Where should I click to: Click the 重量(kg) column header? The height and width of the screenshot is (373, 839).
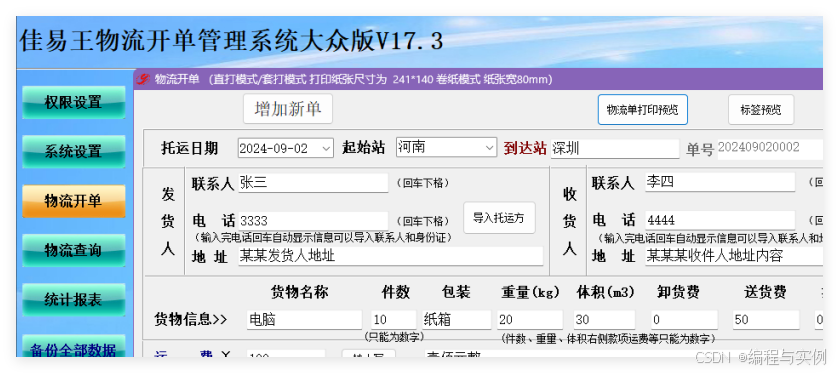(x=530, y=292)
